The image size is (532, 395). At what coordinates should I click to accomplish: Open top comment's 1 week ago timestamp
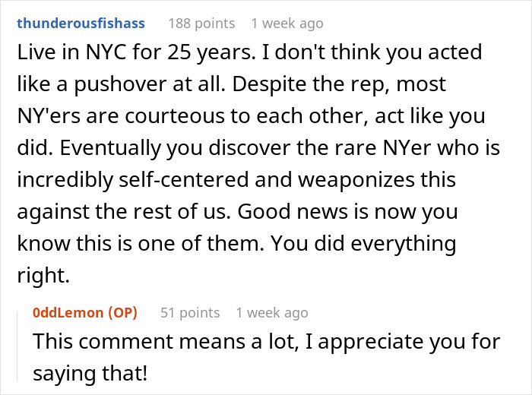pos(287,24)
